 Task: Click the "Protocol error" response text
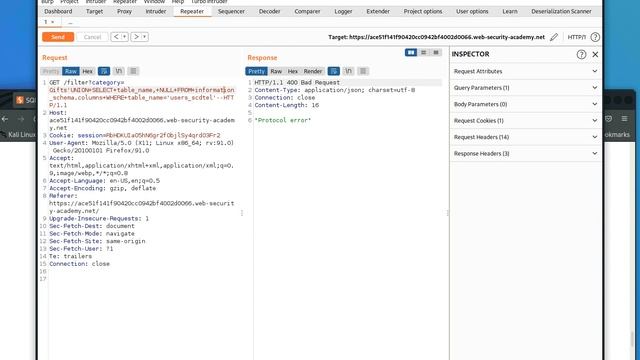282,120
